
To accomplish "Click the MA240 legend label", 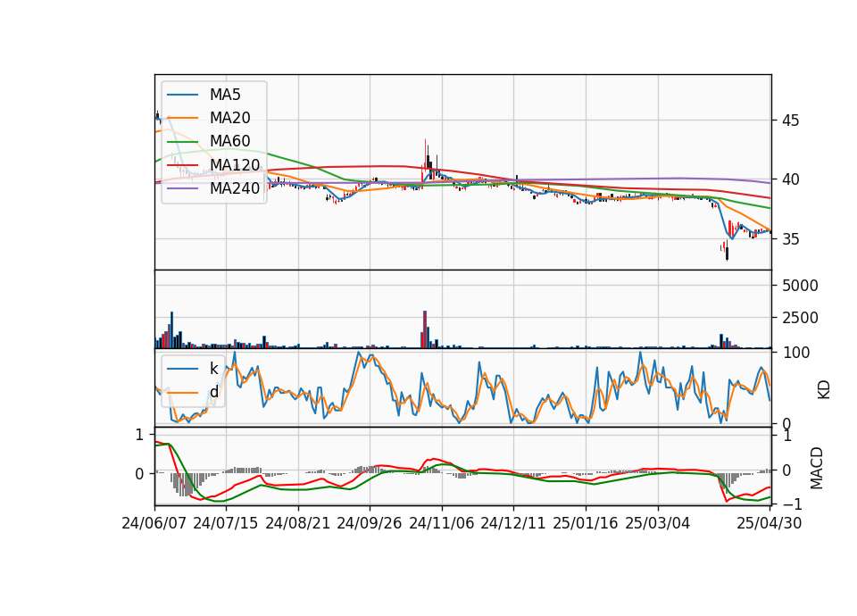I will click(x=235, y=188).
